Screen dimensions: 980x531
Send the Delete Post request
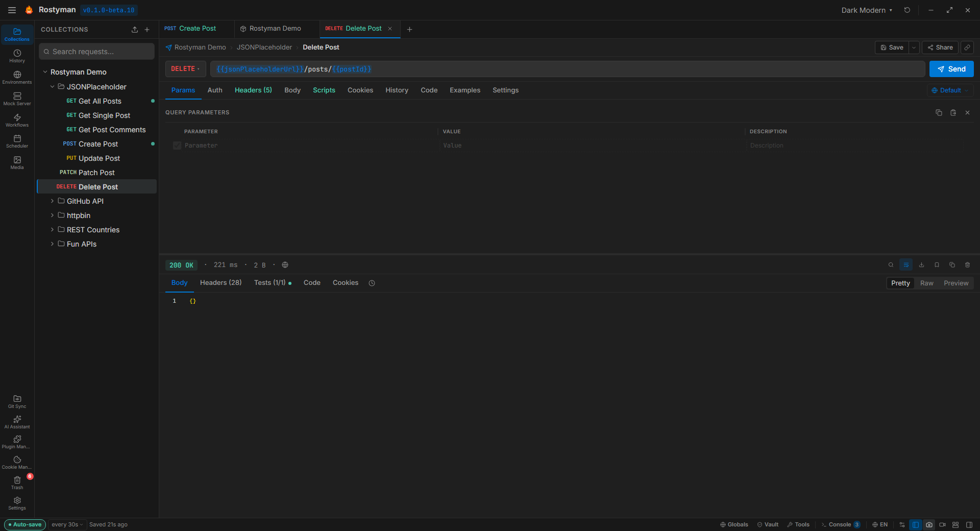tap(951, 69)
